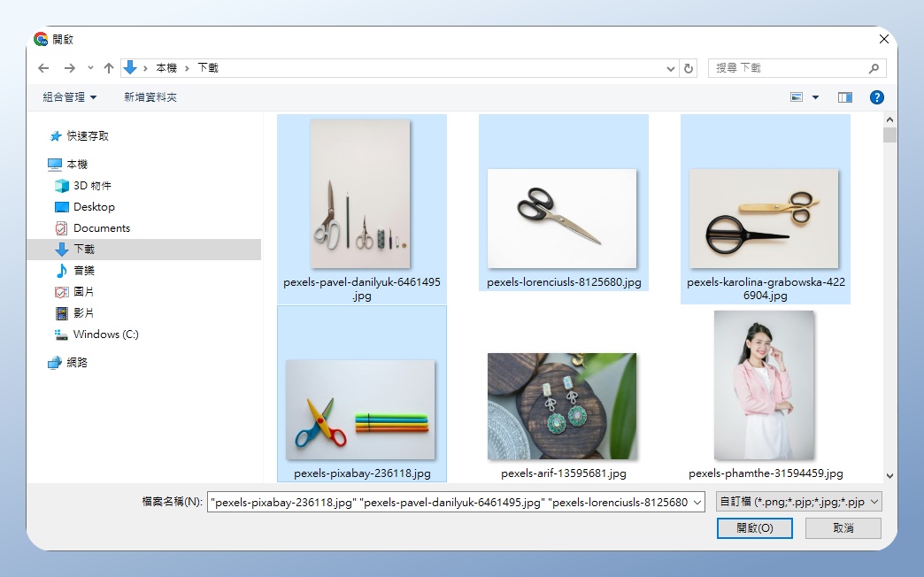The width and height of the screenshot is (924, 577).
Task: Open Desktop folder in navigation tree
Action: click(94, 207)
